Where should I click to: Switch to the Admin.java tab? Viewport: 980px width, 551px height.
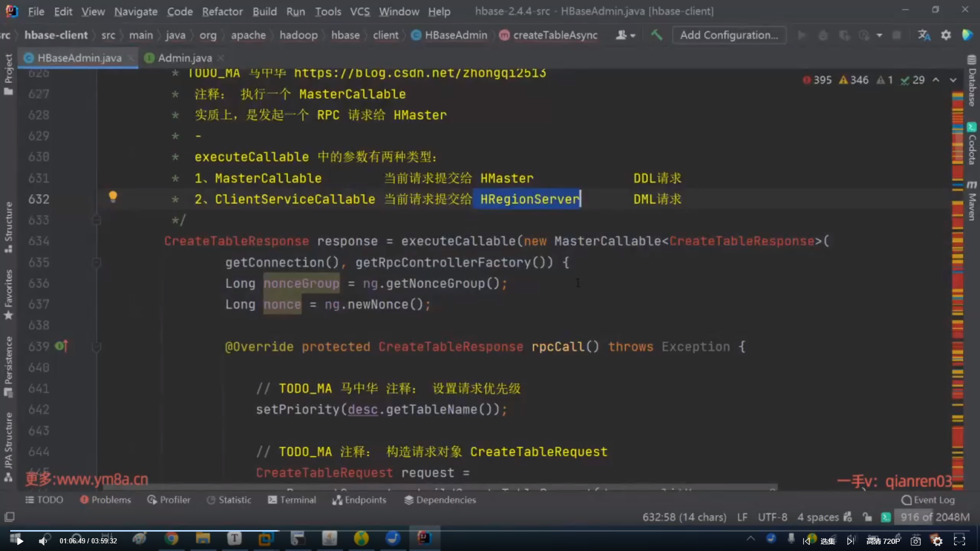tap(184, 58)
